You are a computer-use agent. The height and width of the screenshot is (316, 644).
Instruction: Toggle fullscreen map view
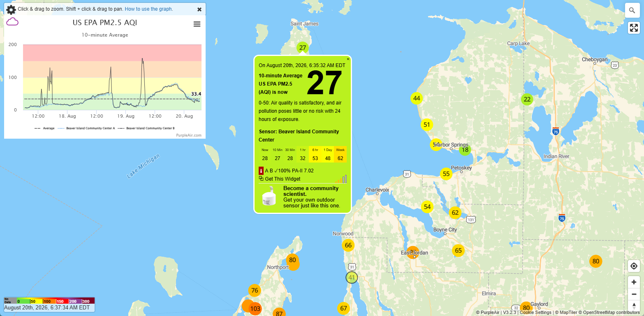[634, 28]
